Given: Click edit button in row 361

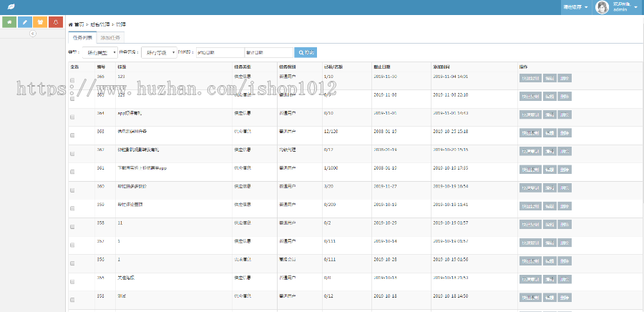Looking at the screenshot, I should pyautogui.click(x=550, y=170).
